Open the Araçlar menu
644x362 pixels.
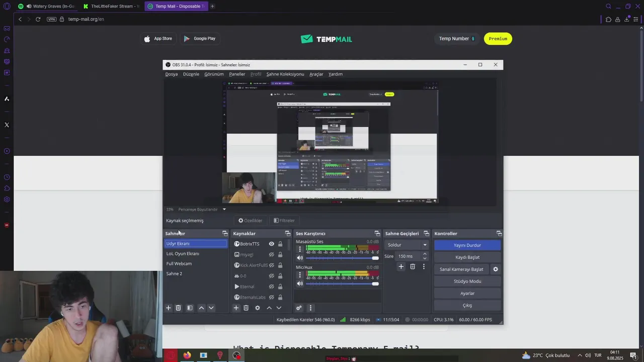coord(316,74)
